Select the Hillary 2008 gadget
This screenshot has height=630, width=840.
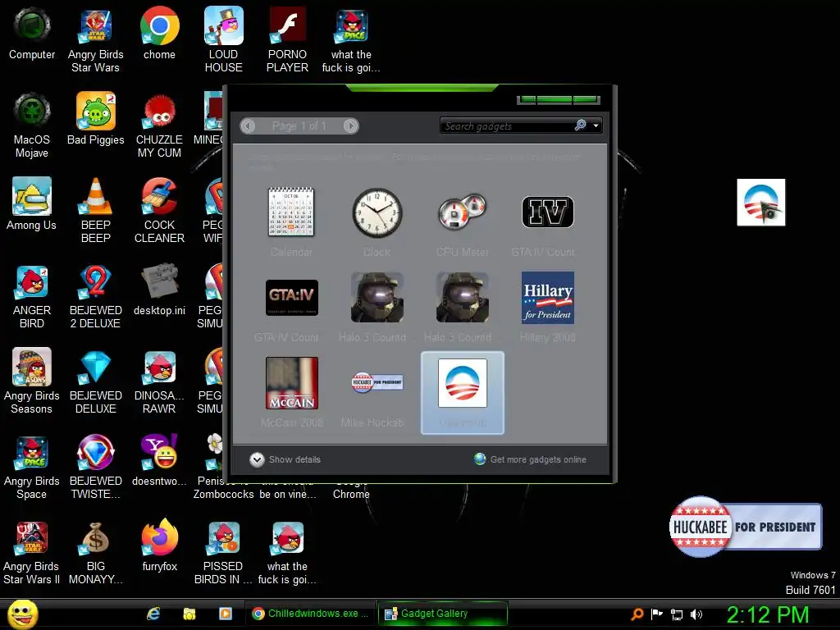click(547, 297)
